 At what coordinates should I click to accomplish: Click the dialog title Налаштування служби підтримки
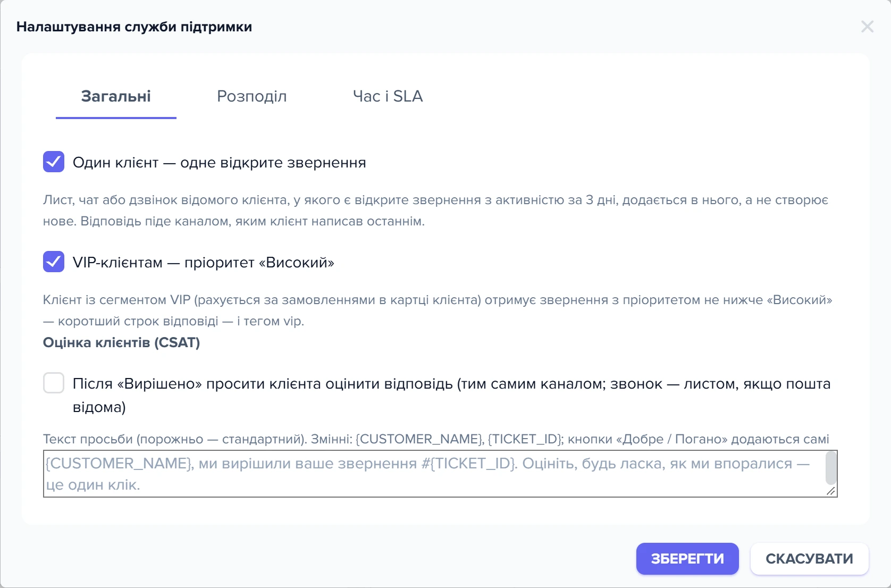(134, 27)
